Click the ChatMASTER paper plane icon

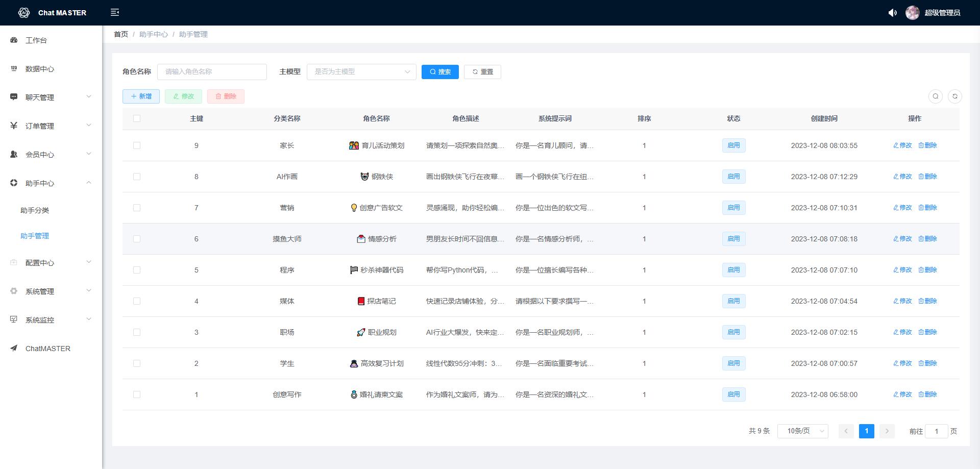(x=14, y=348)
